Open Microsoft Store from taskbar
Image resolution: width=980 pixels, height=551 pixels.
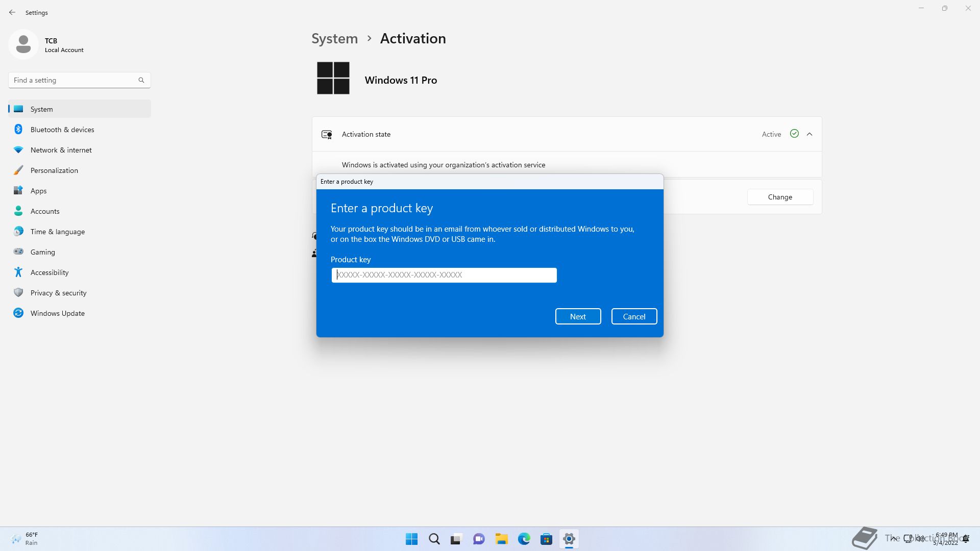click(546, 539)
